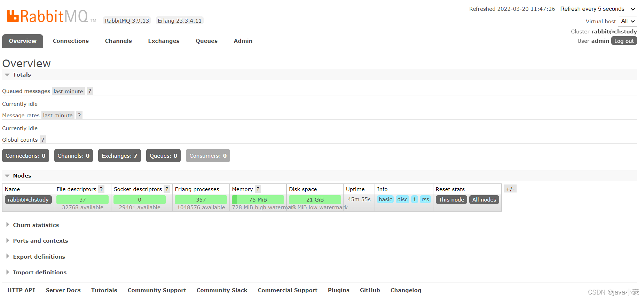Open the Changelog link
The image size is (644, 299).
406,290
